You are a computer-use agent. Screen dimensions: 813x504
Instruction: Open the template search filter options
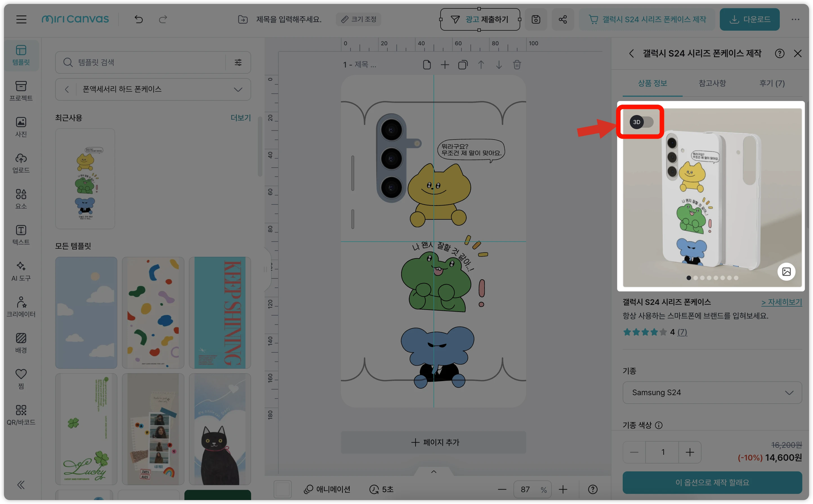point(238,62)
